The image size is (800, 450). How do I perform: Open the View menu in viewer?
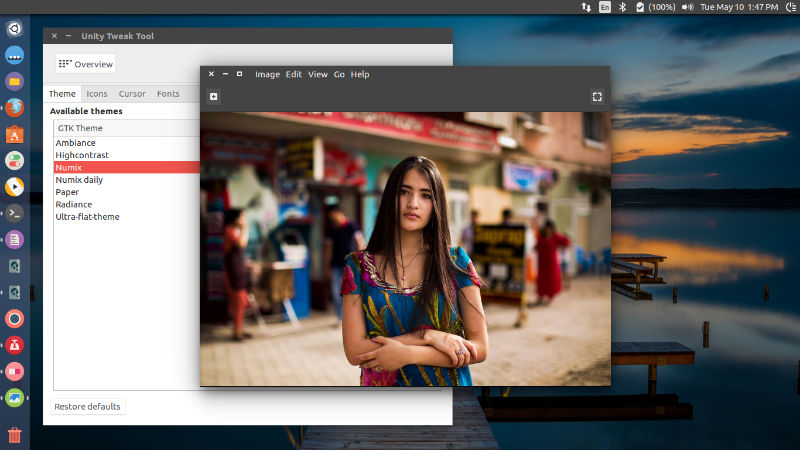(x=318, y=74)
